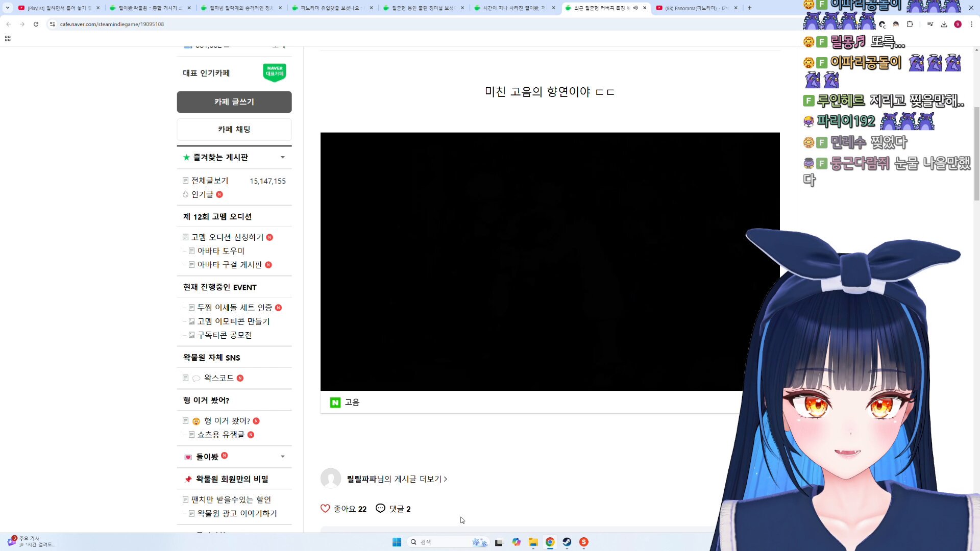Image resolution: width=980 pixels, height=551 pixels.
Task: Open the 아바타 도우미 board
Action: tap(220, 251)
